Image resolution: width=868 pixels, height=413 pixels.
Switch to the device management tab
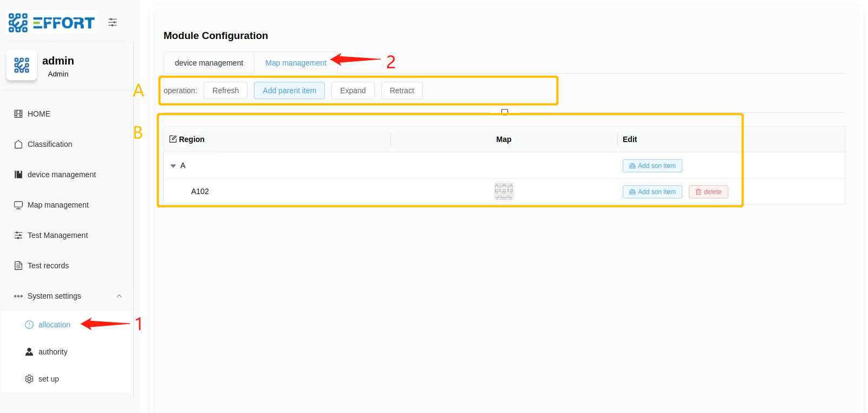(x=209, y=63)
